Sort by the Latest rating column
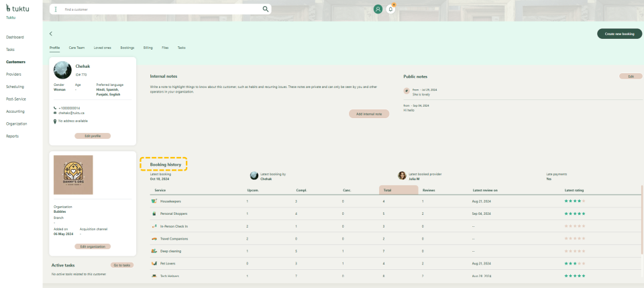644x288 pixels. point(574,190)
